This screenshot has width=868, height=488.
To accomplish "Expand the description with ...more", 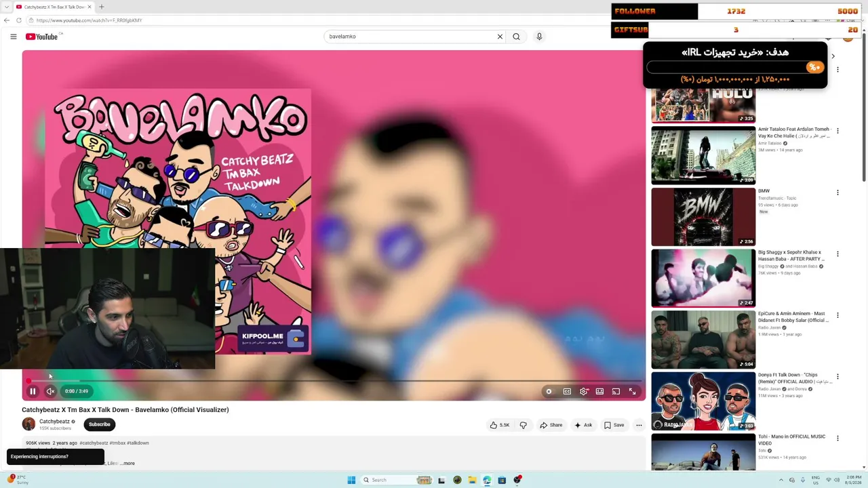I will [x=127, y=464].
